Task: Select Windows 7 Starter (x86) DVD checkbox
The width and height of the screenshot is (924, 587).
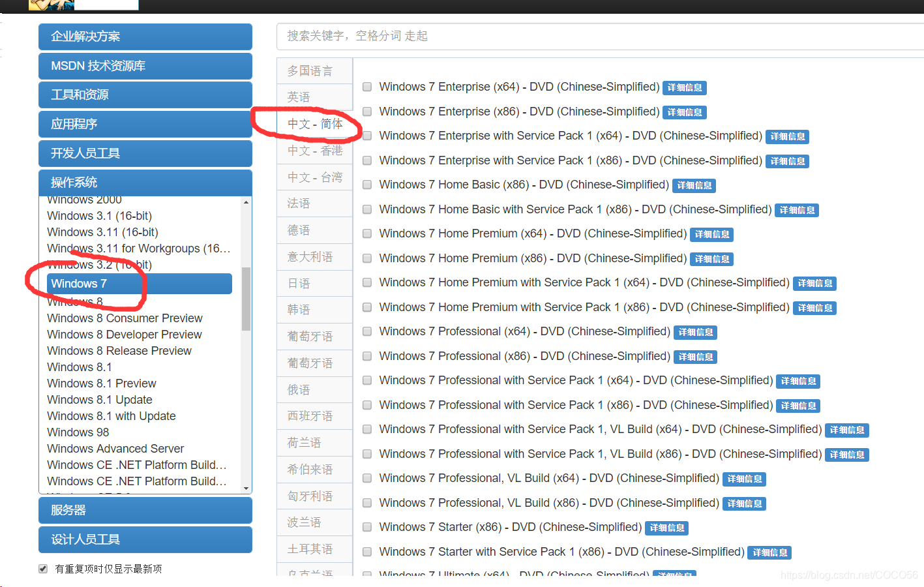Action: 367,527
